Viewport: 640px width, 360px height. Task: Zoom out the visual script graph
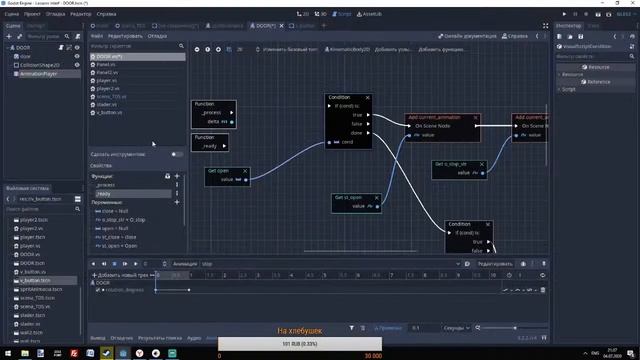pyautogui.click(x=197, y=49)
